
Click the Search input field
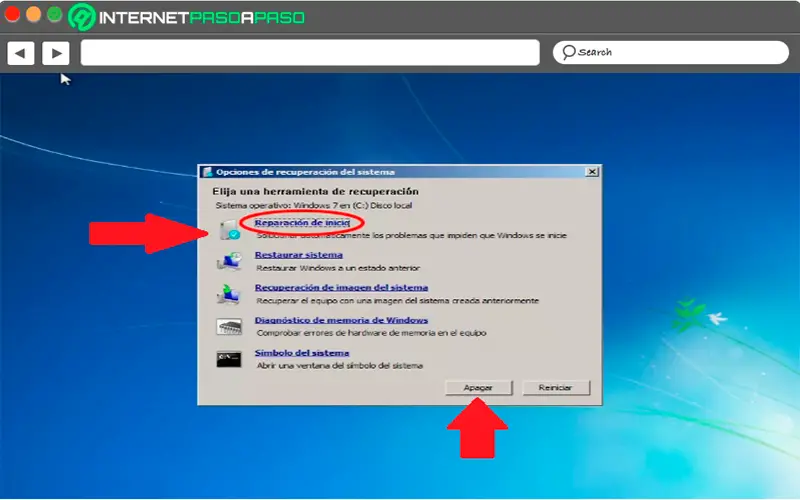[670, 53]
